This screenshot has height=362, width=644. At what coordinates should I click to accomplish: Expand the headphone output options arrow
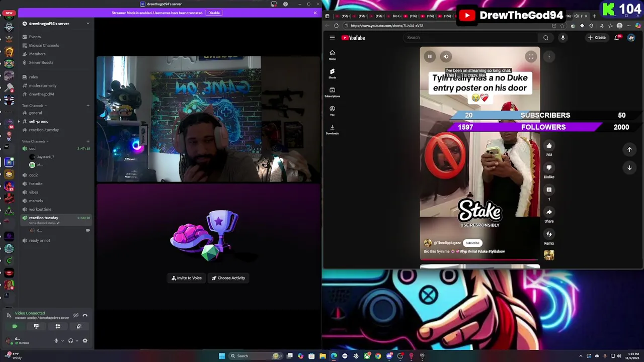click(77, 340)
